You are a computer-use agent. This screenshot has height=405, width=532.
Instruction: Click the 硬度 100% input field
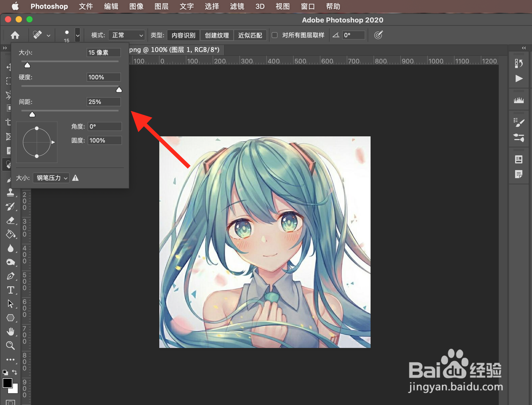[x=104, y=77]
